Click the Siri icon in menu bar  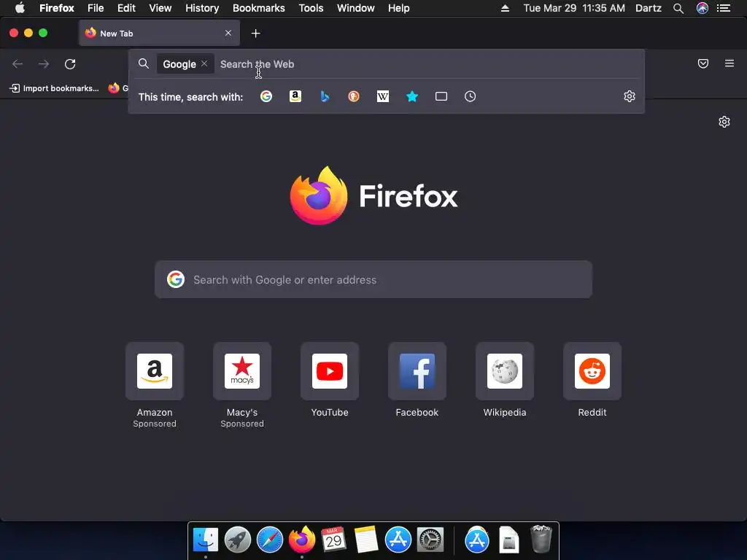click(x=703, y=8)
